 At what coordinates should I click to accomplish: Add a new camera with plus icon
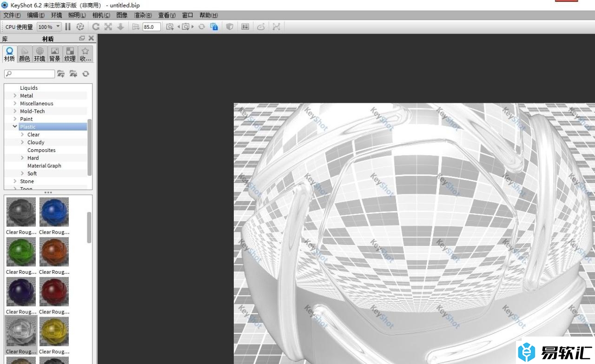click(170, 27)
